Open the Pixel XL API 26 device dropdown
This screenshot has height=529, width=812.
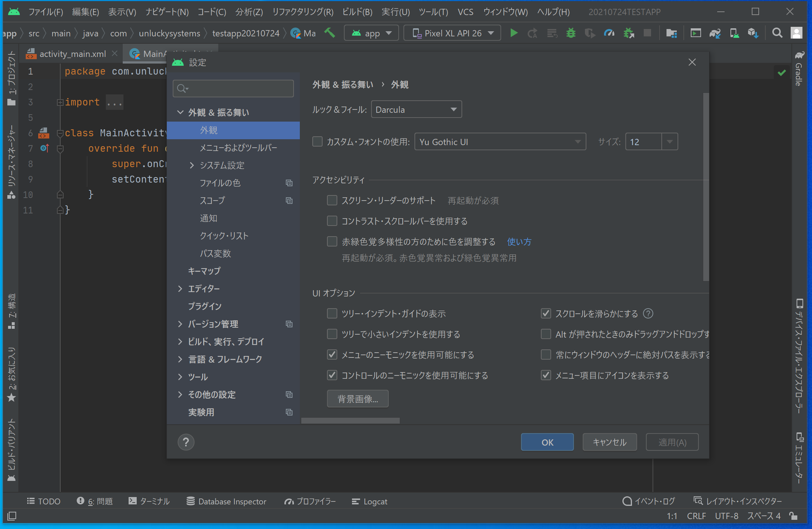coord(452,33)
